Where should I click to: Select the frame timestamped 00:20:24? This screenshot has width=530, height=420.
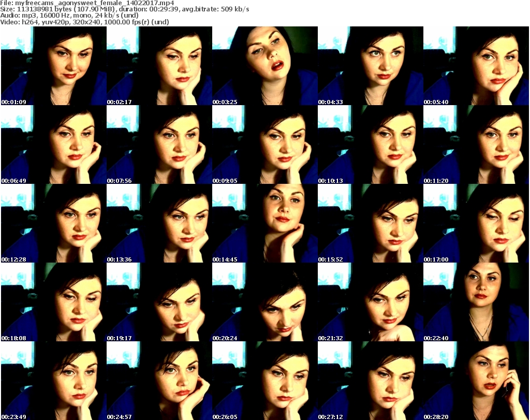pos(265,302)
